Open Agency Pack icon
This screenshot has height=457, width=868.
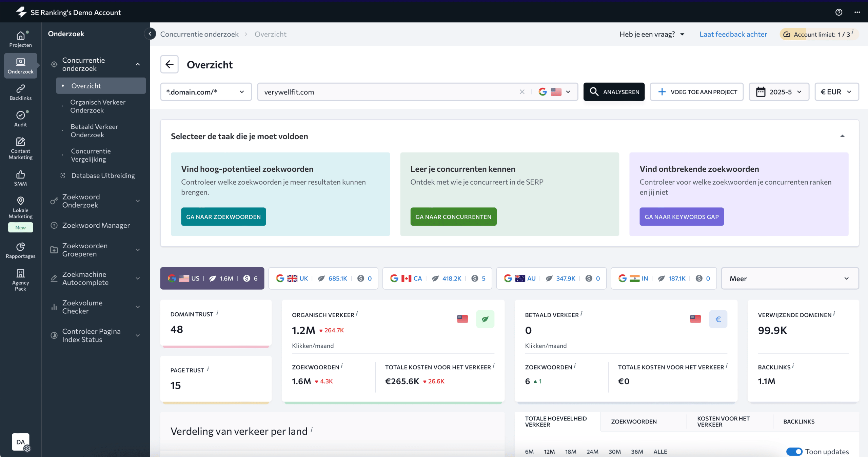tap(20, 273)
